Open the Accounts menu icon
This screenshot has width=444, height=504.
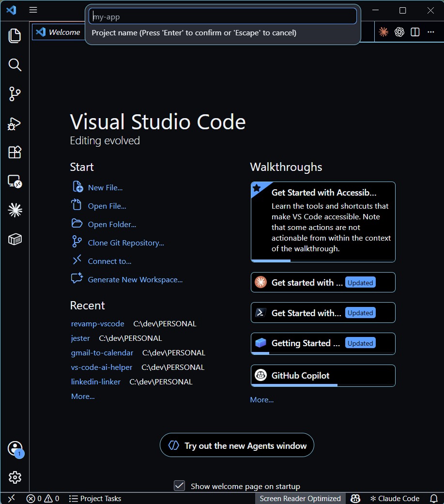[x=15, y=449]
